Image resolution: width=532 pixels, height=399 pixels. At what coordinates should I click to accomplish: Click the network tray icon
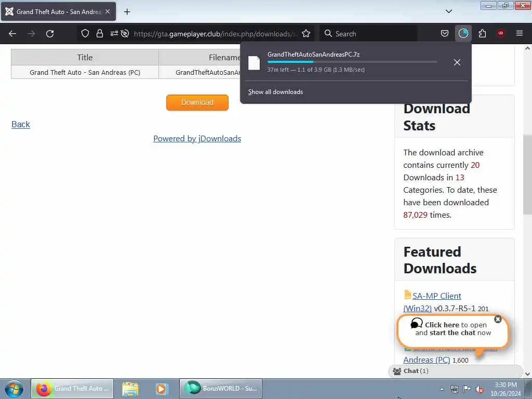click(454, 389)
